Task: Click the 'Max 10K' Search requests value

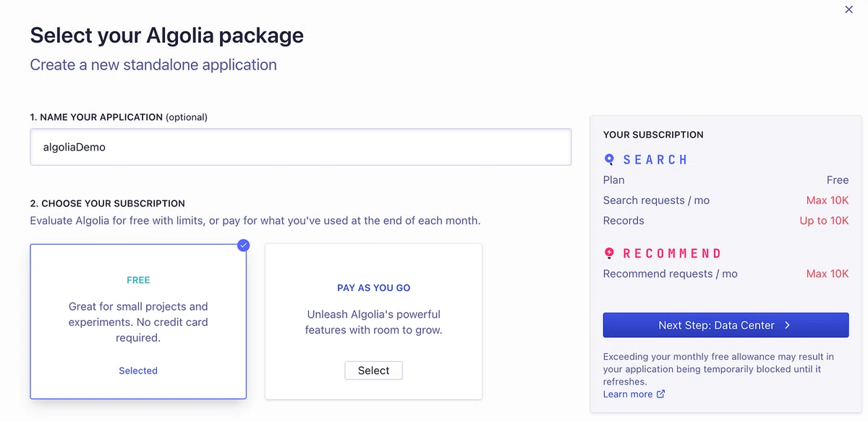Action: click(827, 201)
